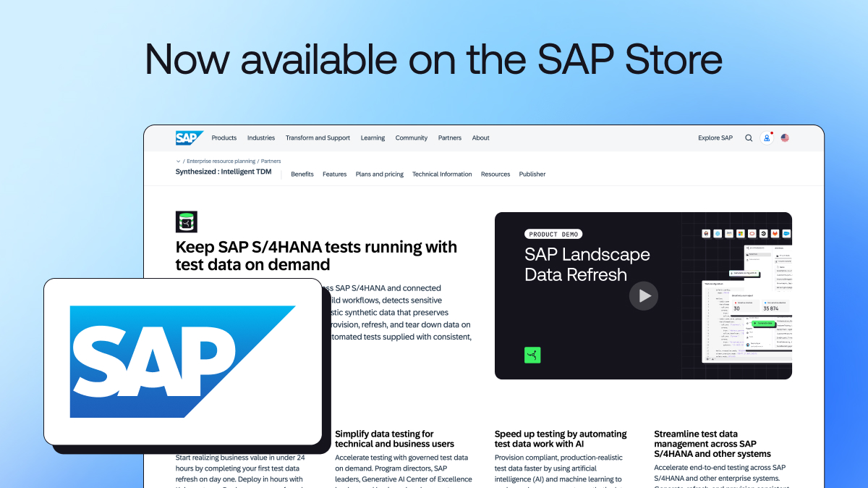Image resolution: width=868 pixels, height=488 pixels.
Task: Switch to the Plans and pricing tab
Action: click(380, 174)
